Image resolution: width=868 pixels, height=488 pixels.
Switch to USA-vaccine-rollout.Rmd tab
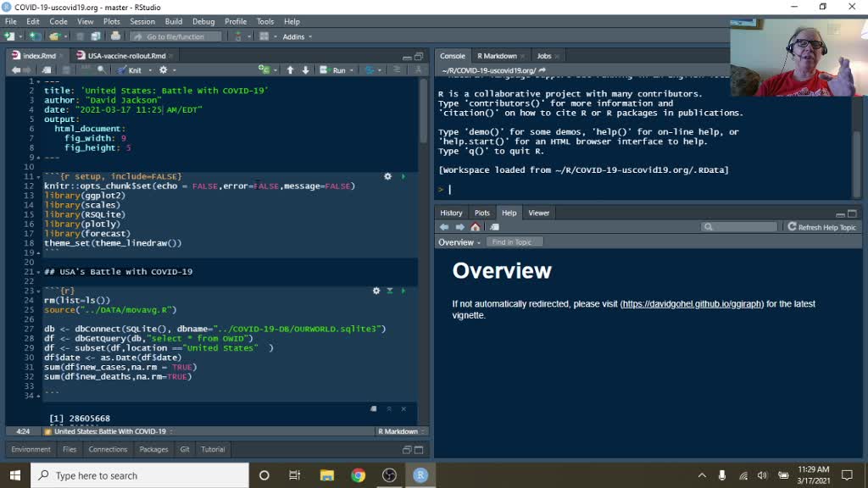click(126, 56)
